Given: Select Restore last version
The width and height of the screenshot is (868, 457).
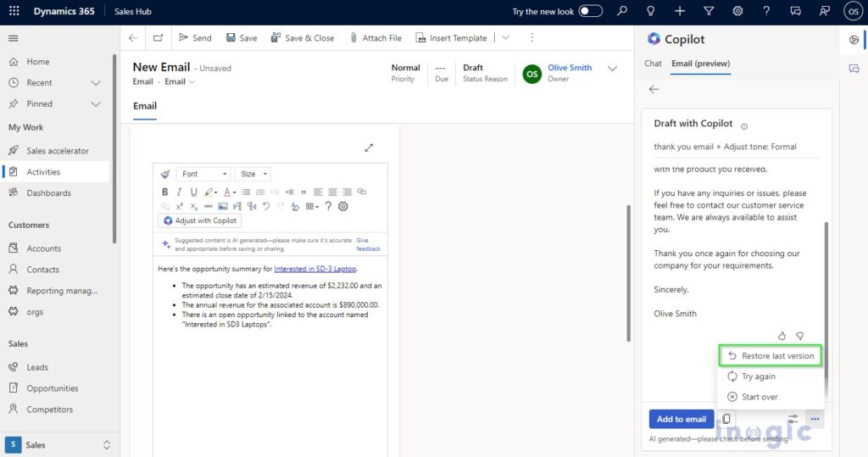Looking at the screenshot, I should pos(771,355).
